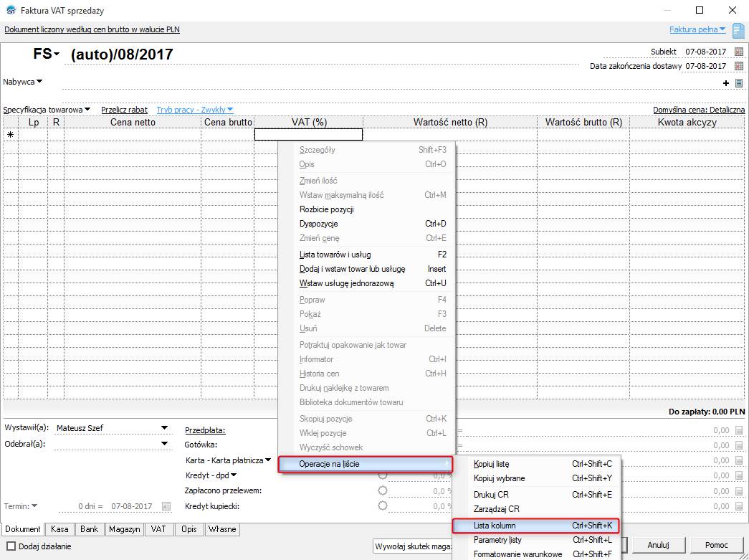749x560 pixels.
Task: Open Tryb pracy - Zwykły dropdown
Action: click(x=195, y=110)
